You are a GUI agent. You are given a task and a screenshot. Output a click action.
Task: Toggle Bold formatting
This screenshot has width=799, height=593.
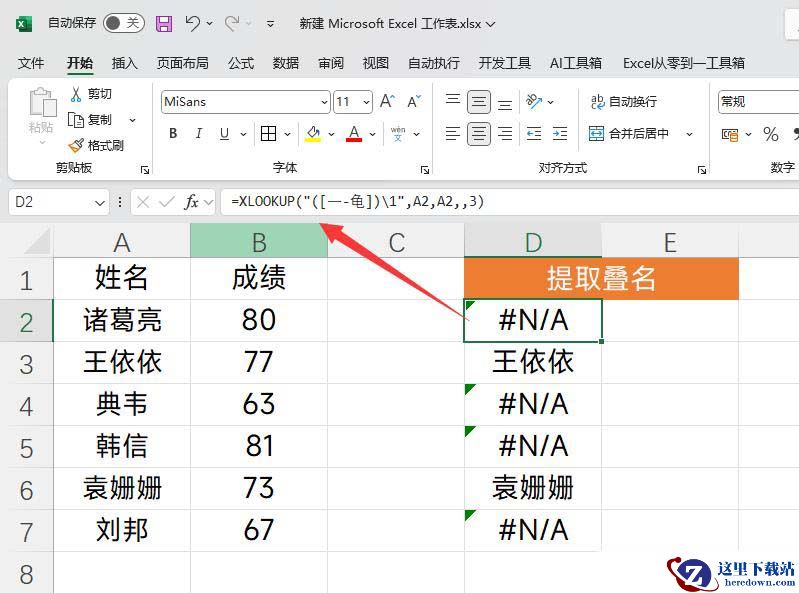tap(173, 133)
